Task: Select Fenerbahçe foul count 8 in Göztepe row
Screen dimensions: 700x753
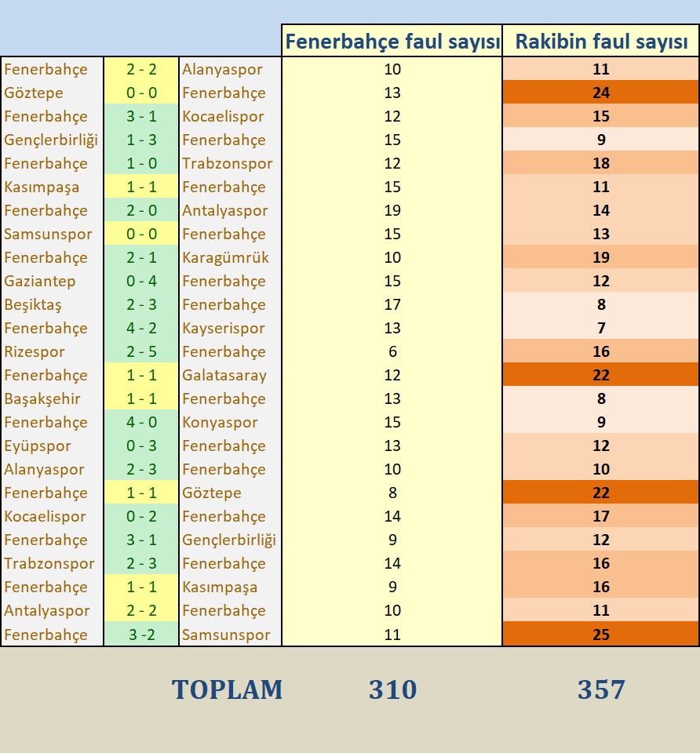Action: pos(392,493)
